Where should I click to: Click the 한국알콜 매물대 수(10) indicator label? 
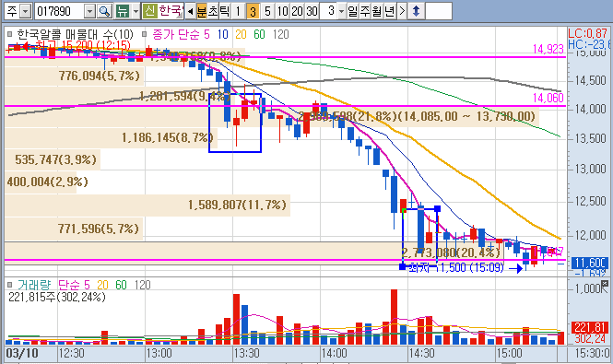pyautogui.click(x=75, y=34)
